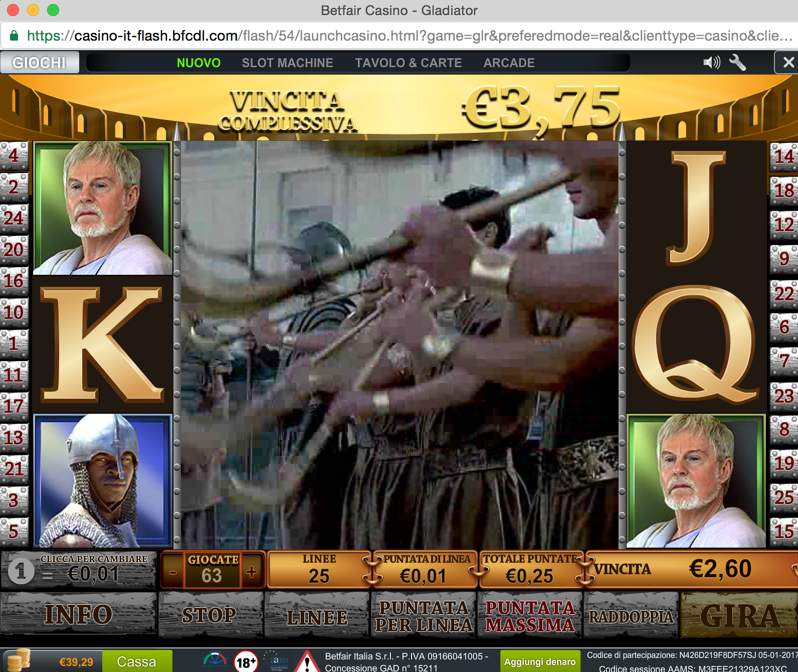Select payline 16 marker on left
Screen dimensions: 798x672
[14, 281]
